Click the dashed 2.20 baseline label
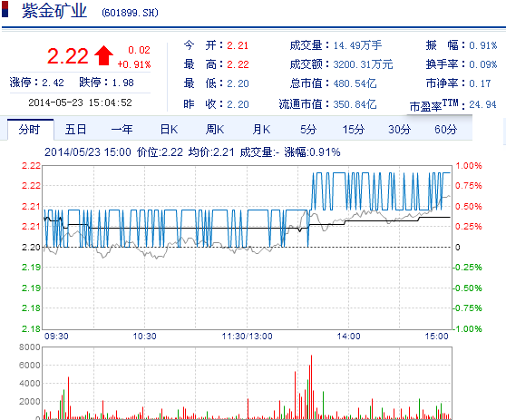 pos(31,248)
